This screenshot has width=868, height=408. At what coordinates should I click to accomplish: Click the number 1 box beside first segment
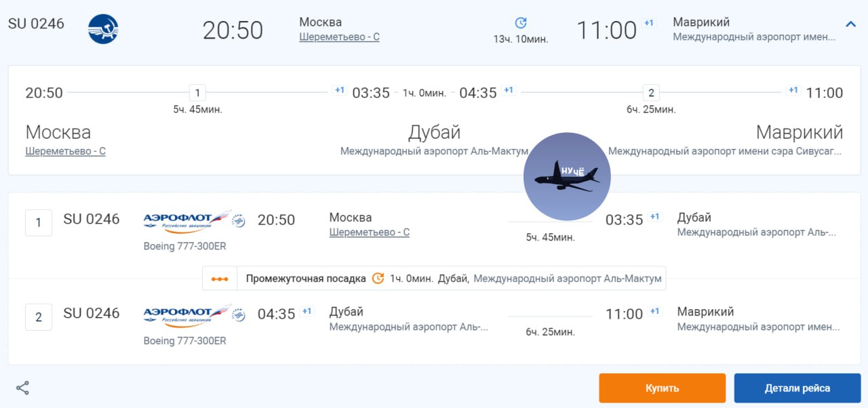click(x=39, y=222)
